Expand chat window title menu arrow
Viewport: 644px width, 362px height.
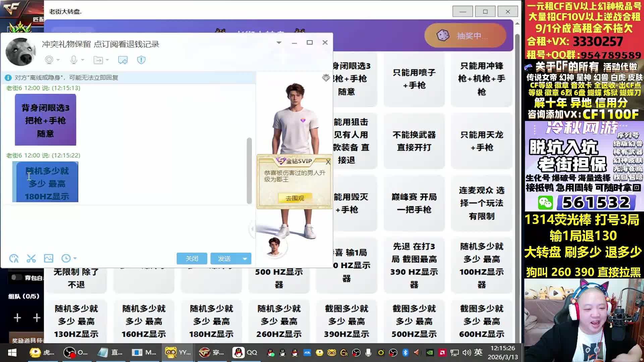pyautogui.click(x=279, y=43)
